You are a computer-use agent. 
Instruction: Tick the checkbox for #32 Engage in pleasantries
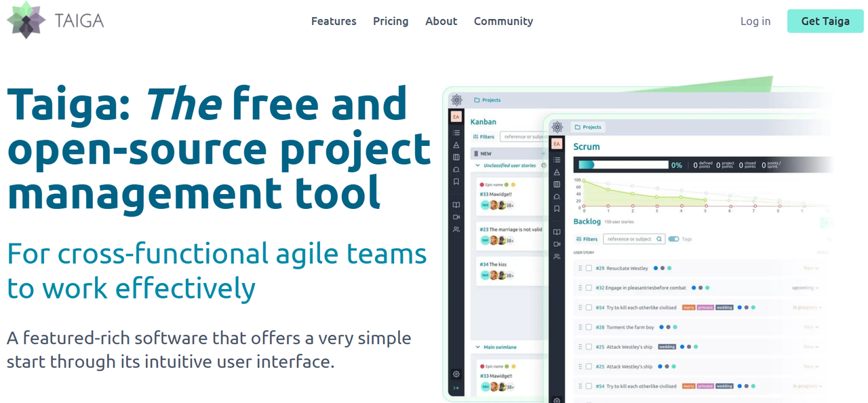click(x=589, y=288)
